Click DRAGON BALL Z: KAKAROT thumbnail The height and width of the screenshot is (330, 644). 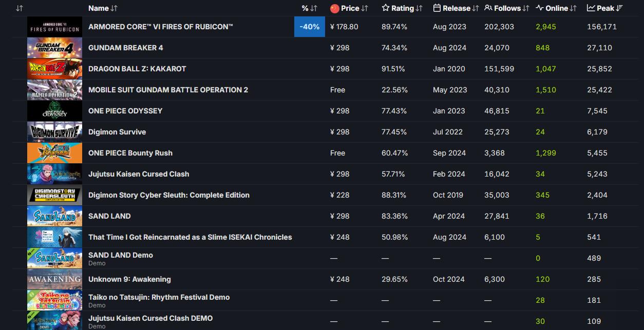(54, 69)
